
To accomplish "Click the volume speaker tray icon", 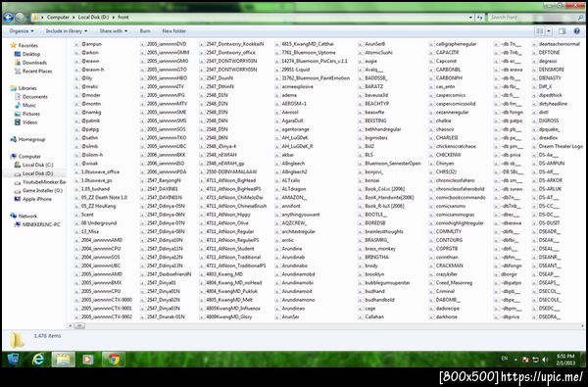I will point(545,360).
